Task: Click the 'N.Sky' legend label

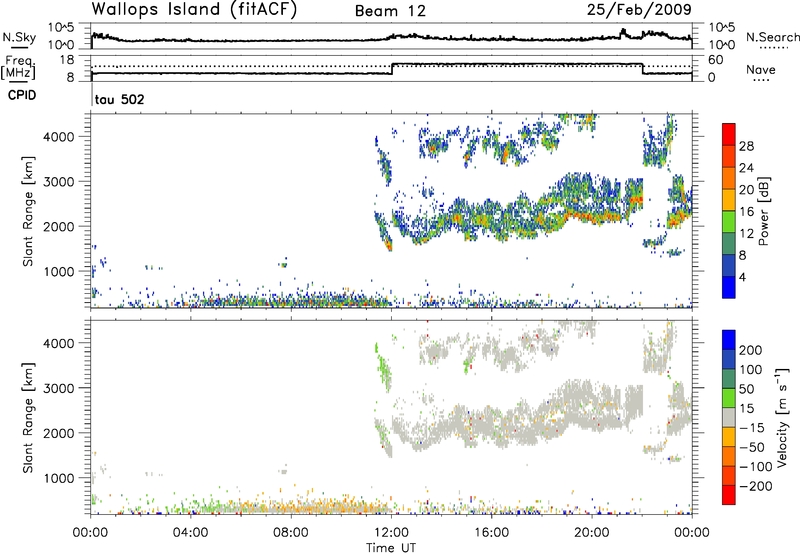Action: pyautogui.click(x=19, y=37)
